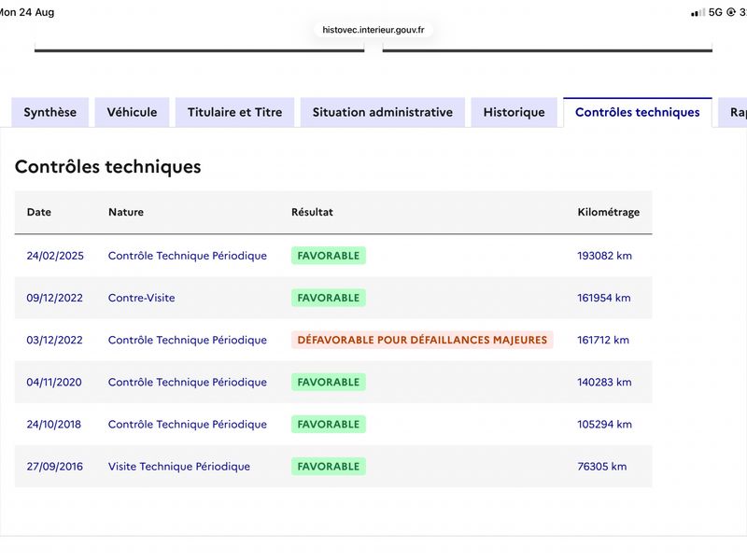Viewport: 747px width, 560px height.
Task: Click the Kilométrage column header
Action: (609, 213)
